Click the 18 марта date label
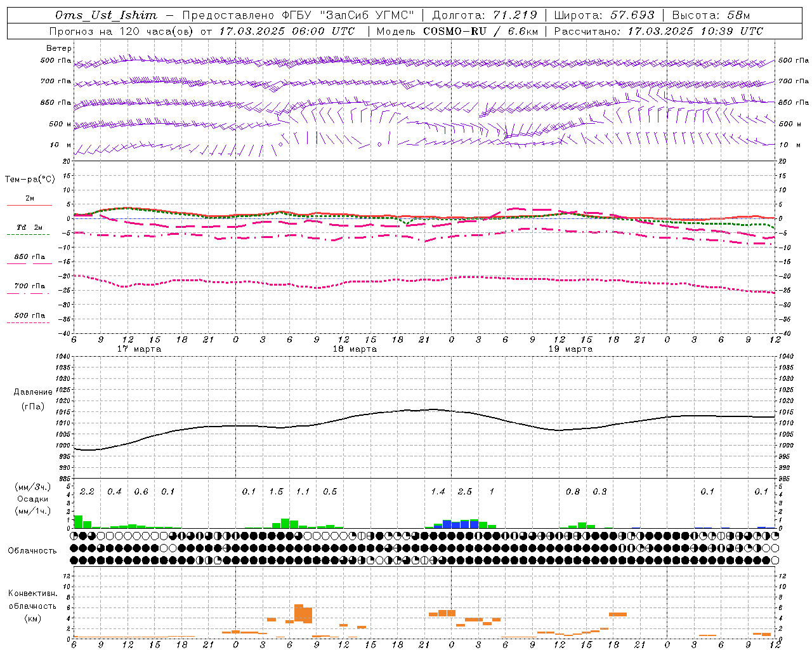The width and height of the screenshot is (812, 650). 355,349
